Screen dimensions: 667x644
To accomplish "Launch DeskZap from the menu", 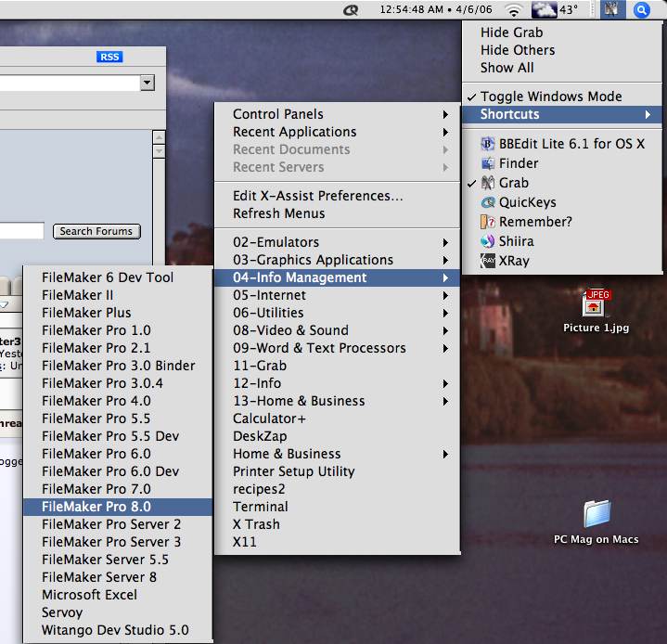I will tap(338, 436).
